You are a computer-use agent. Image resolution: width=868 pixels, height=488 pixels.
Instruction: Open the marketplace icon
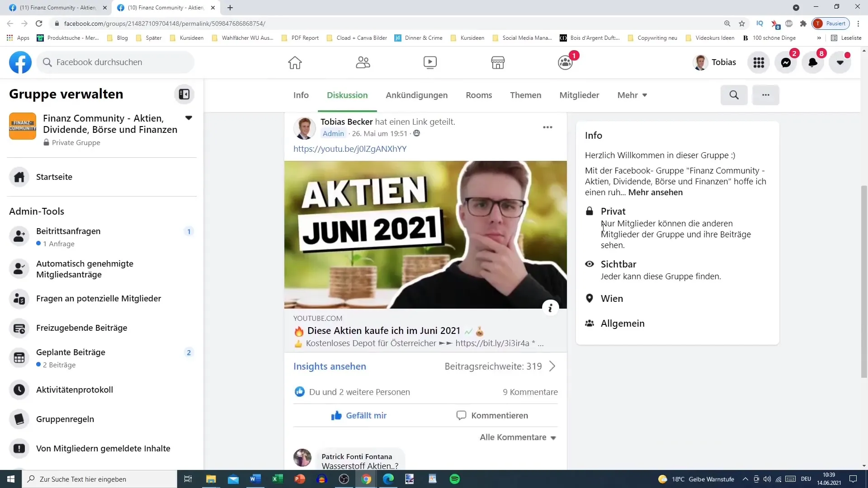[498, 62]
